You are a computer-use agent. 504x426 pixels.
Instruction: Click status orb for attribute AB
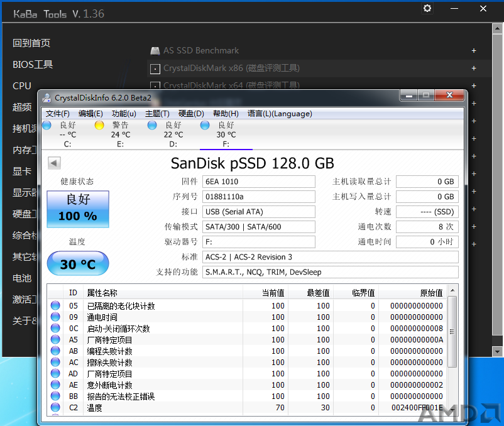(x=55, y=351)
